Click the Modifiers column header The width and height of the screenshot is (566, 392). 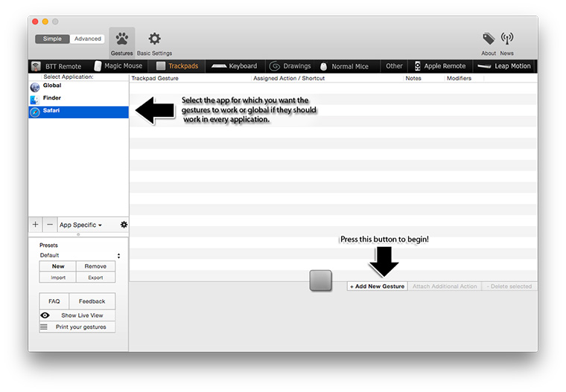(x=464, y=78)
